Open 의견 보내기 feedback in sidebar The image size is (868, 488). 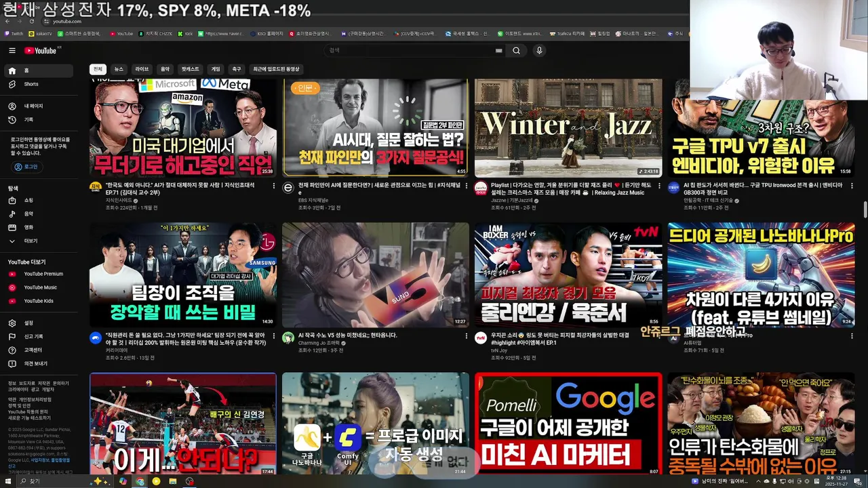click(x=39, y=364)
